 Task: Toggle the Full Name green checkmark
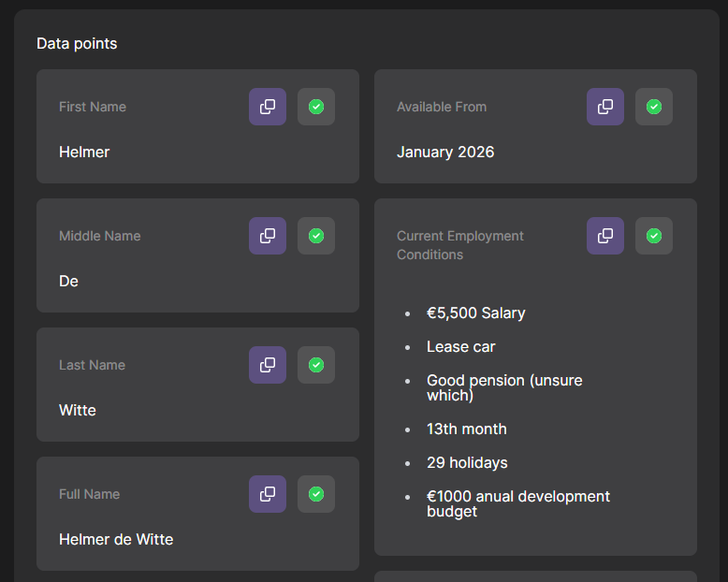click(316, 494)
